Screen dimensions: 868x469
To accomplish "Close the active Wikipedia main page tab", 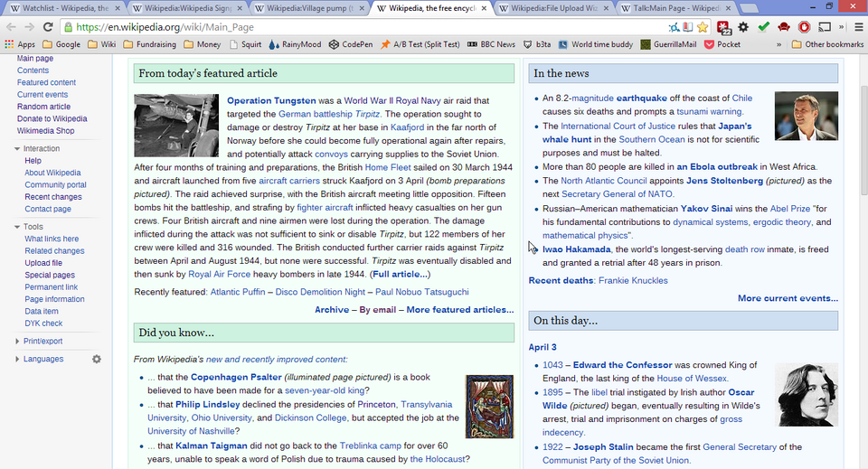I will (x=484, y=8).
